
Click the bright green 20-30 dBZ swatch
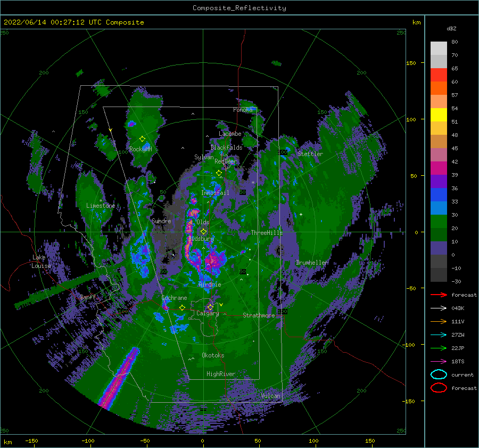(x=439, y=221)
